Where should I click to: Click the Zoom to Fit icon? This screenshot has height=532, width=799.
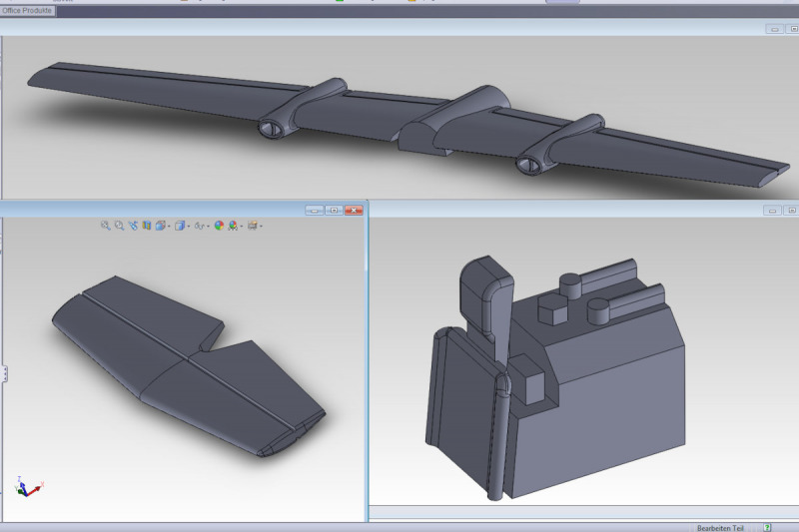(106, 226)
